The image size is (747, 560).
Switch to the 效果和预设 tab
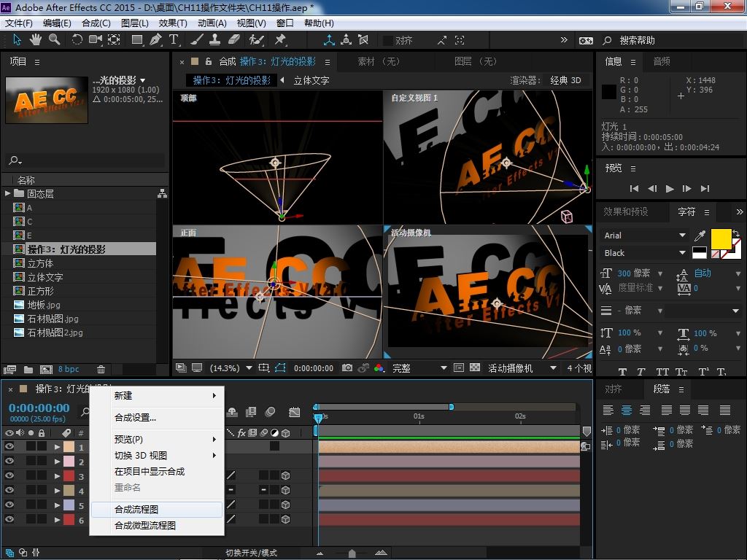pyautogui.click(x=625, y=212)
